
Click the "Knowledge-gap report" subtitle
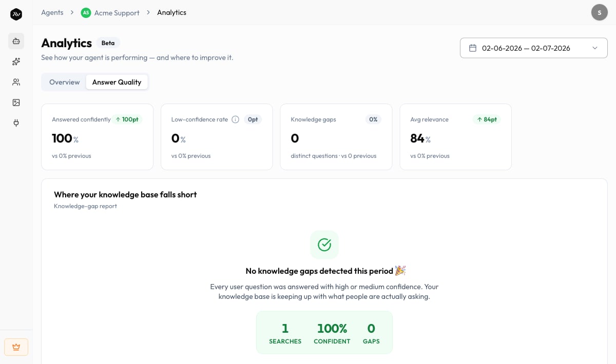click(x=85, y=206)
